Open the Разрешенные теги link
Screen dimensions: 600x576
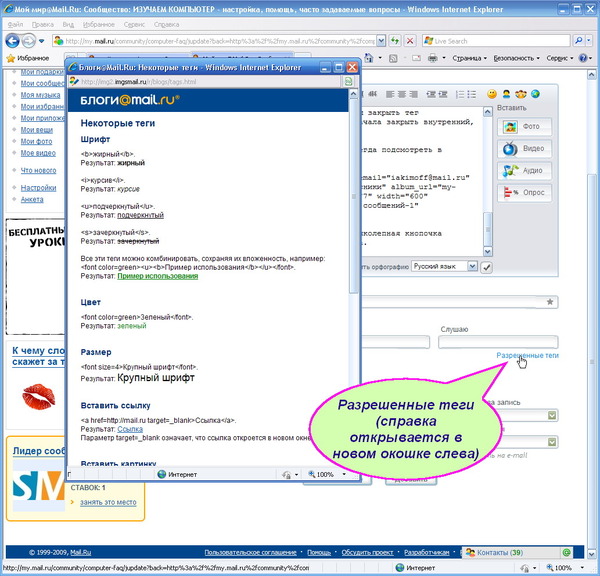527,356
